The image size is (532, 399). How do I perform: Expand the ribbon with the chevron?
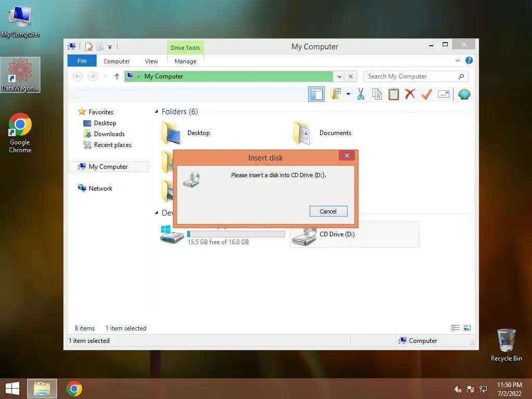pyautogui.click(x=457, y=60)
